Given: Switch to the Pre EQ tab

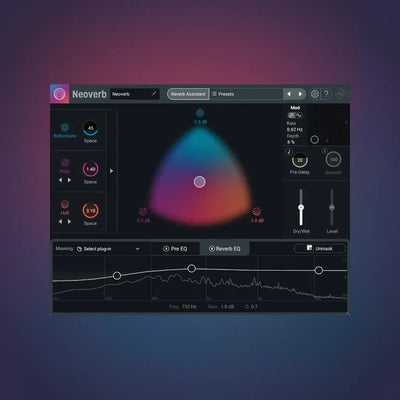Looking at the screenshot, I should pos(175,249).
